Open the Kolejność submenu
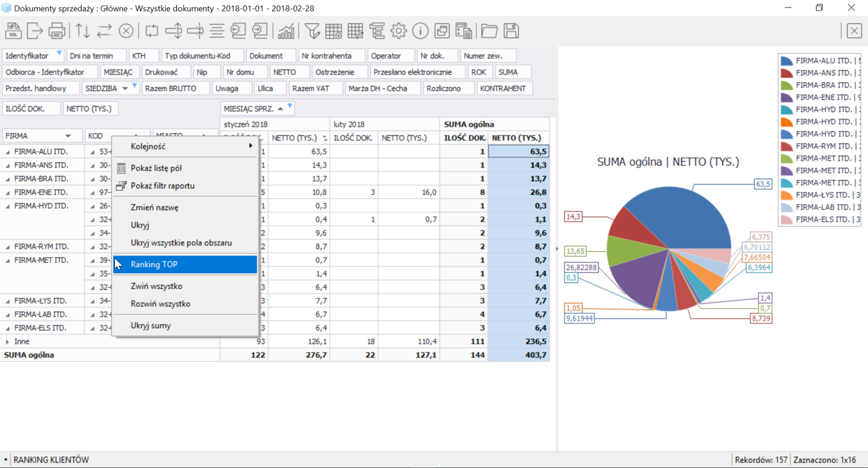 185,147
